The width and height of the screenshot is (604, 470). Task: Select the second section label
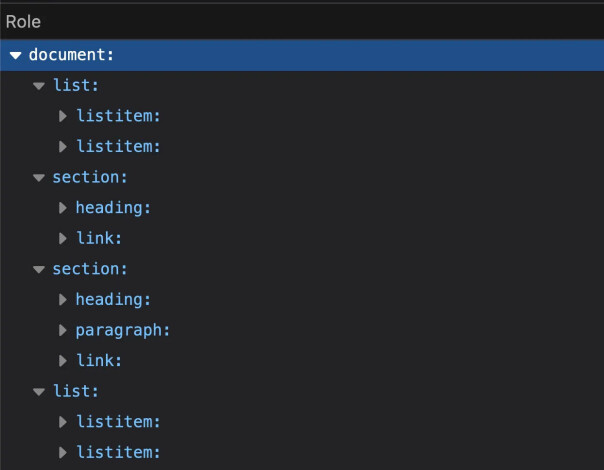(90, 269)
